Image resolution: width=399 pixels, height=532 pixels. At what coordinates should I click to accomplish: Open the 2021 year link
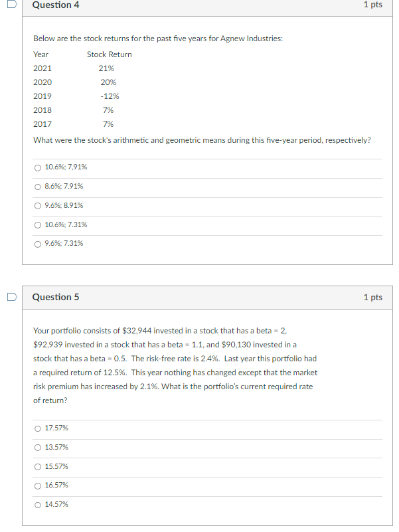click(x=41, y=68)
